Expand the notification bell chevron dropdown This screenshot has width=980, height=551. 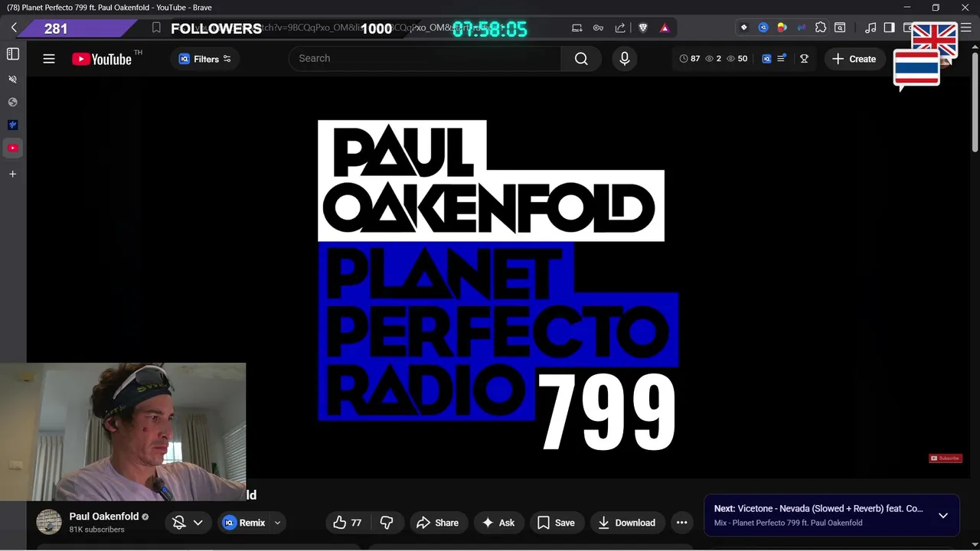[198, 523]
